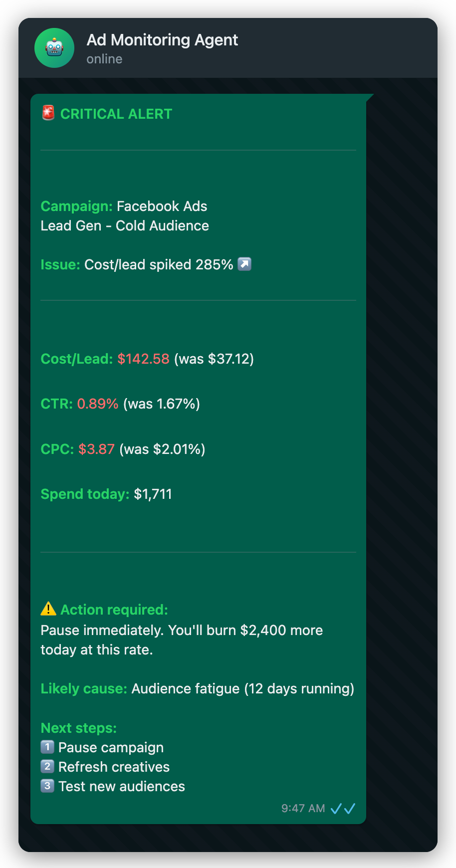Click the upward trend arrow next to 285%

click(243, 264)
